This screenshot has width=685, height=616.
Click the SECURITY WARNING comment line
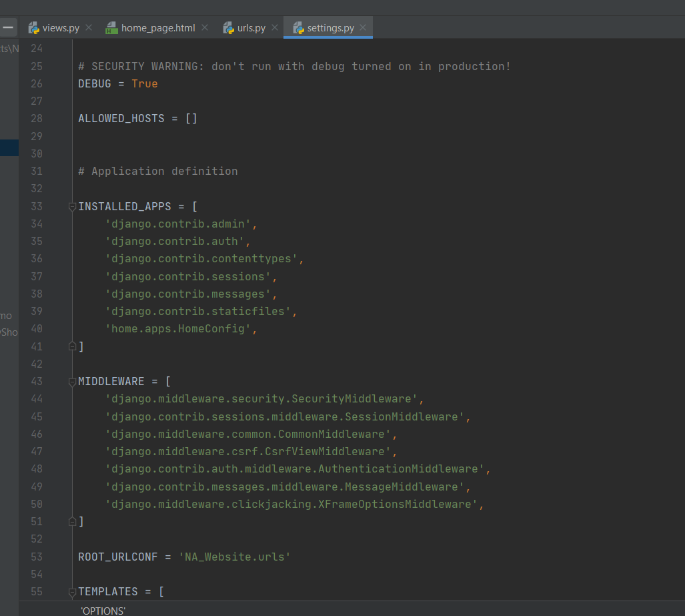click(x=294, y=67)
